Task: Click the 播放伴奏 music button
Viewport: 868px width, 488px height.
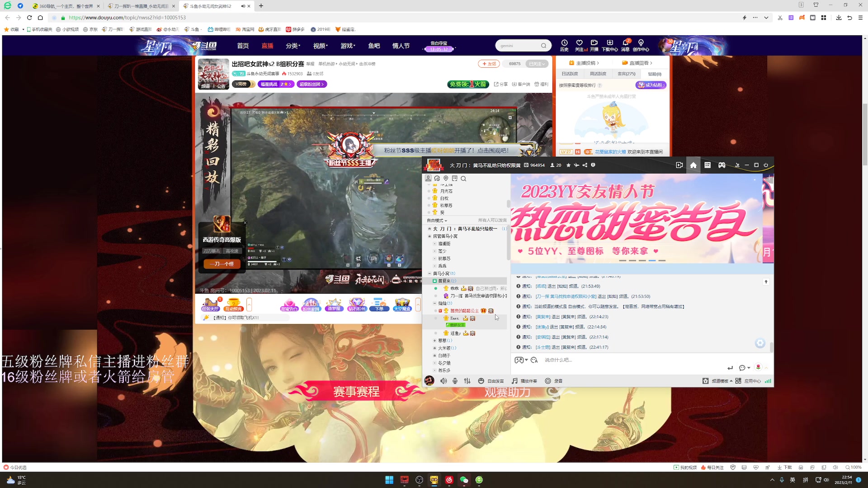Action: (524, 381)
